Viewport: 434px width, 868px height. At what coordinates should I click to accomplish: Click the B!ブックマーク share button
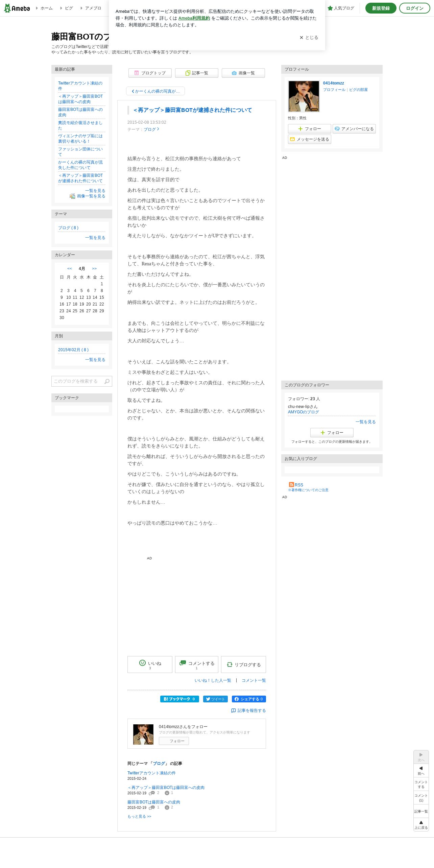coord(179,699)
